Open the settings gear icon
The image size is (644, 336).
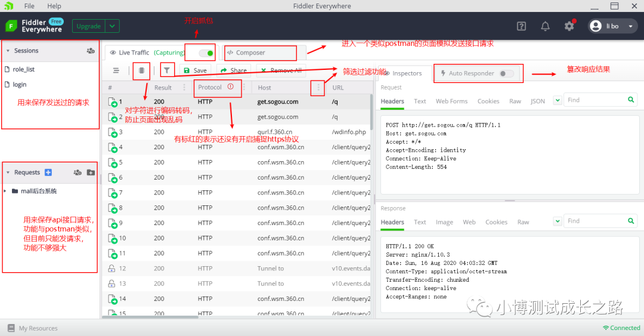pos(569,26)
